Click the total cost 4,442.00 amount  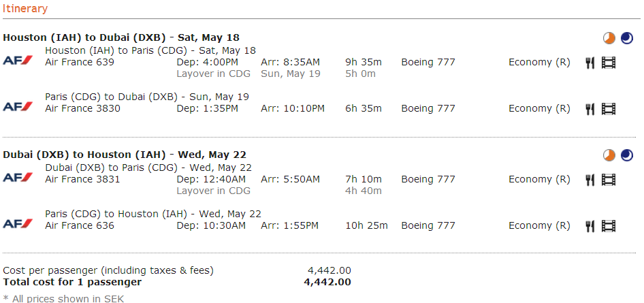327,282
